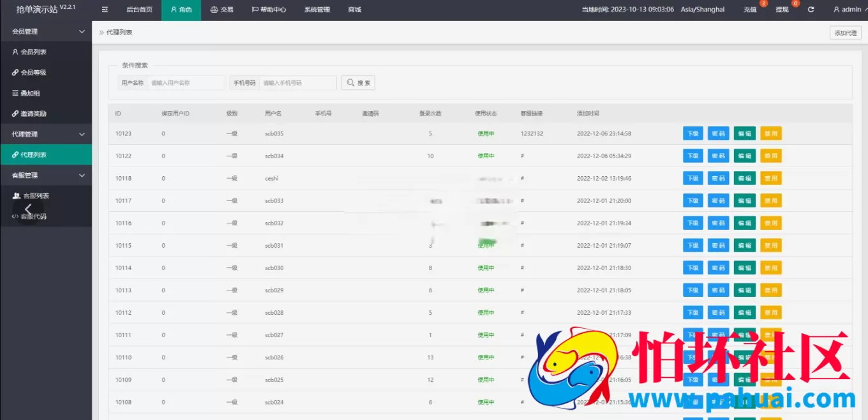Viewport: 868px width, 420px height.
Task: Click the 添加代理 button
Action: (x=846, y=33)
